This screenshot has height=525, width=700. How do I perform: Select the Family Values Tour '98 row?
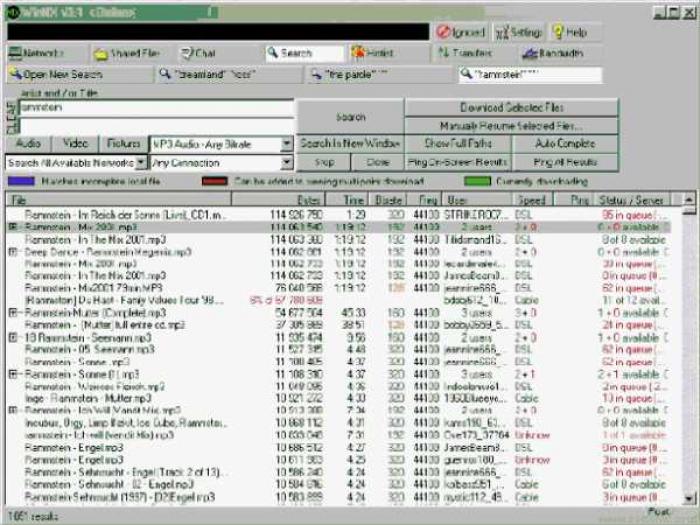click(x=339, y=300)
